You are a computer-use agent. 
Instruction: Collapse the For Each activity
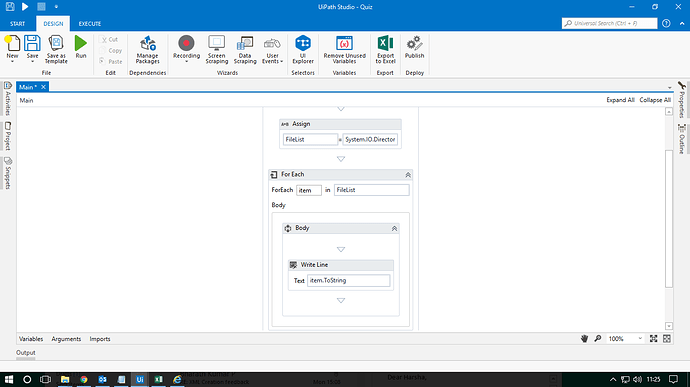(x=408, y=175)
